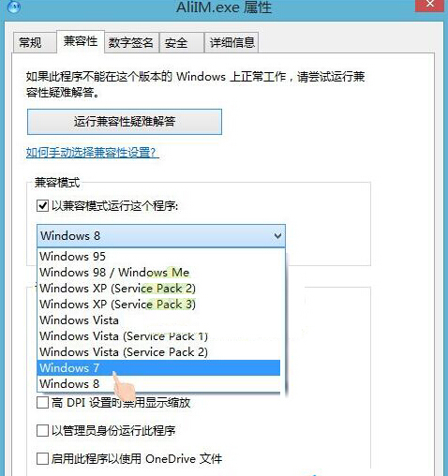
Task: Click the AliIM application icon in title bar
Action: coord(13,7)
